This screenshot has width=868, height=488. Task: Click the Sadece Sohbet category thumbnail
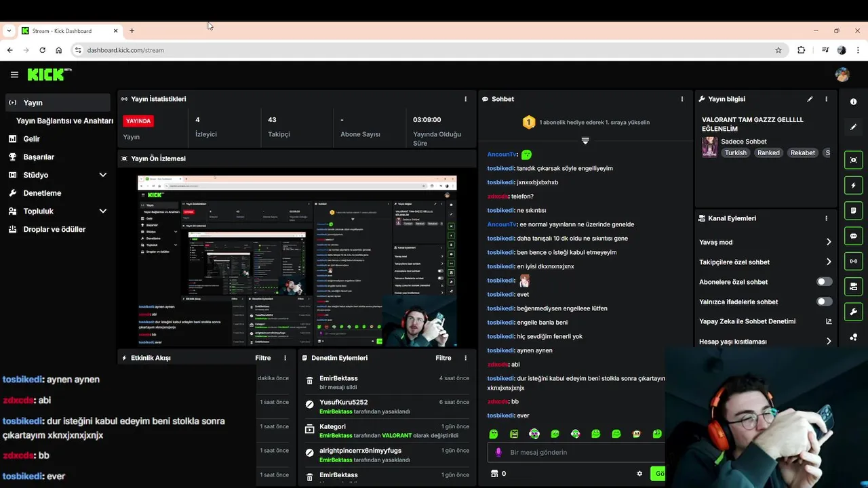tap(709, 147)
